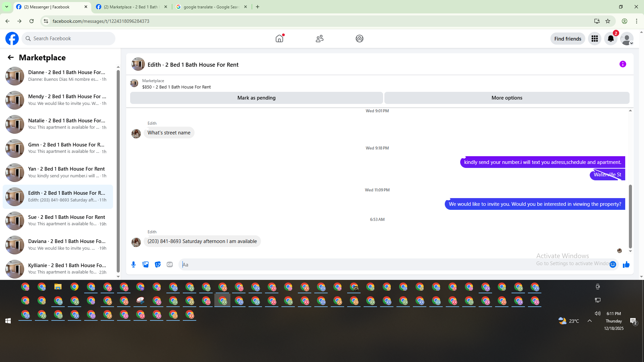Open the Facebook menu grid icon
This screenshot has width=644, height=362.
click(595, 39)
